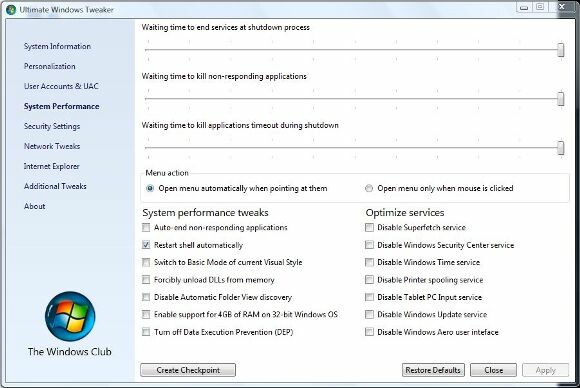Check Disable Windows Aero user interface
The width and height of the screenshot is (580, 388).
(369, 332)
